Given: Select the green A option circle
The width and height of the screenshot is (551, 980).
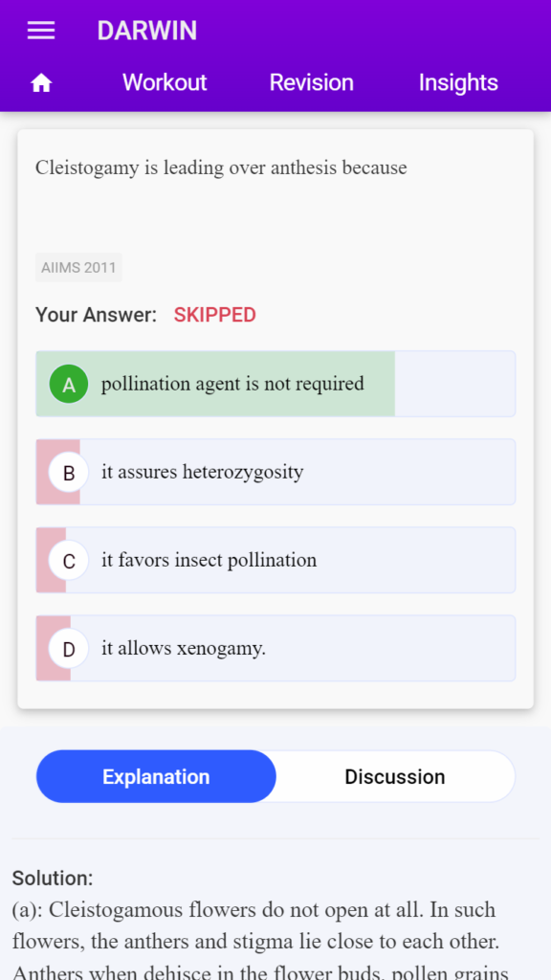Looking at the screenshot, I should 69,384.
